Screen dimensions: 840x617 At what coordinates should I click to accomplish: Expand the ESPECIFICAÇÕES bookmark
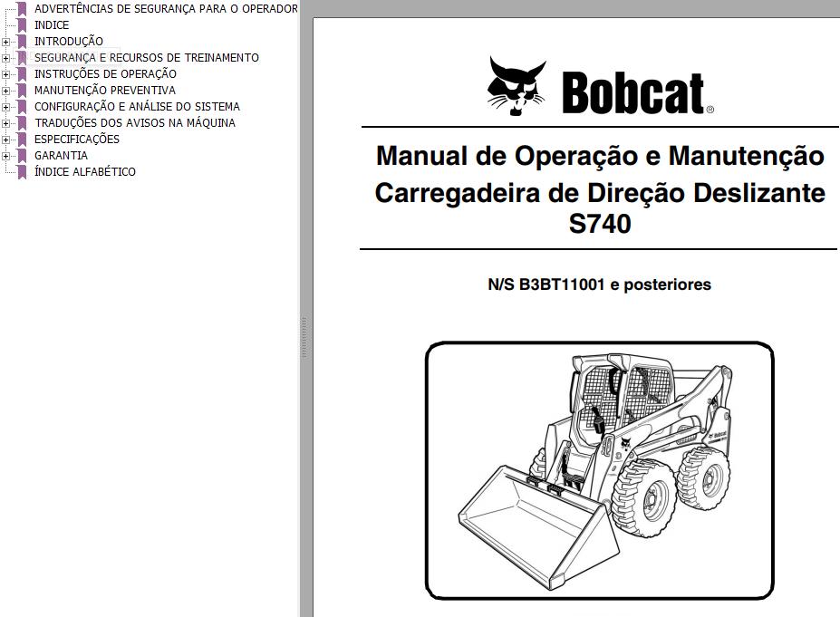(x=5, y=140)
